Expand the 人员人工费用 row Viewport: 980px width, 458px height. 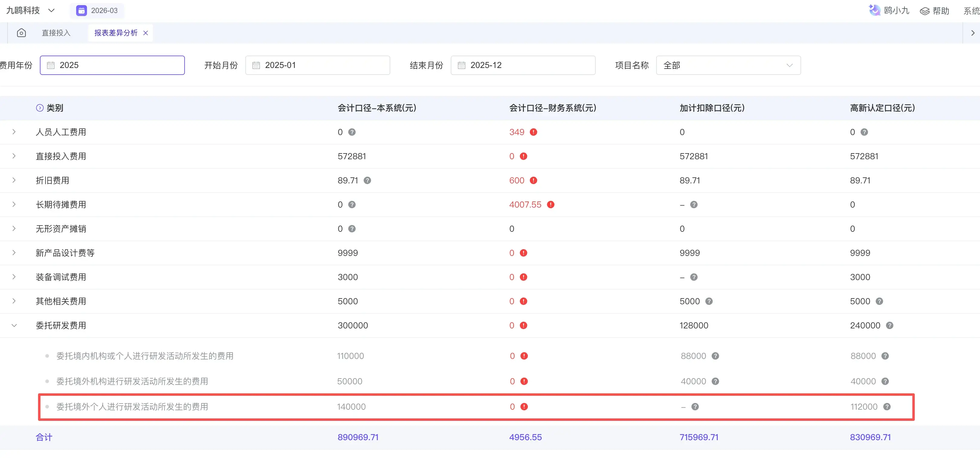point(14,132)
